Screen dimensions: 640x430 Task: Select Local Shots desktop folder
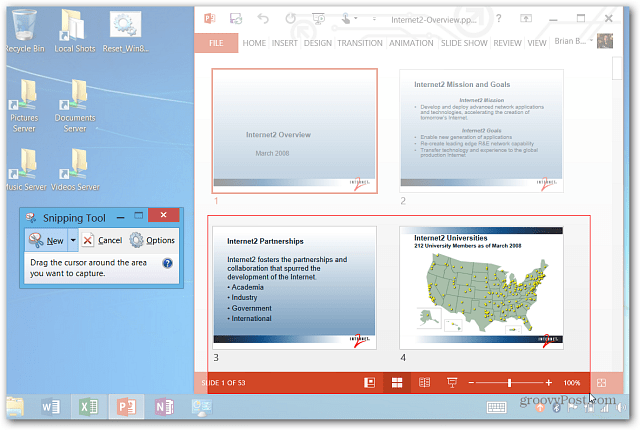click(75, 31)
